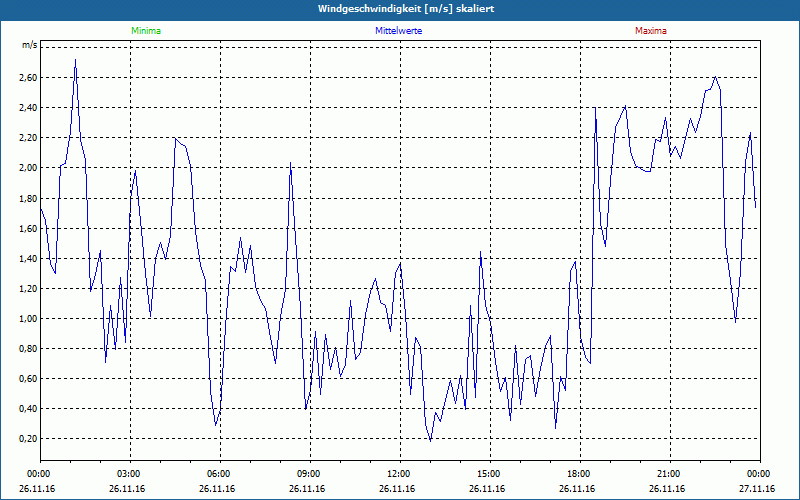Click the 12:00 time axis label

tap(401, 474)
